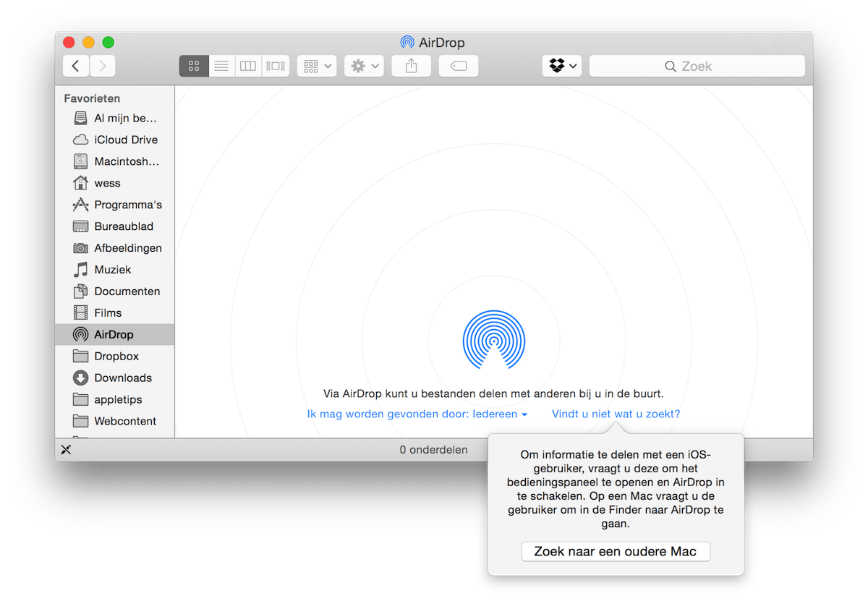Open the Bureaublad folder
The image size is (868, 609).
pos(115,226)
